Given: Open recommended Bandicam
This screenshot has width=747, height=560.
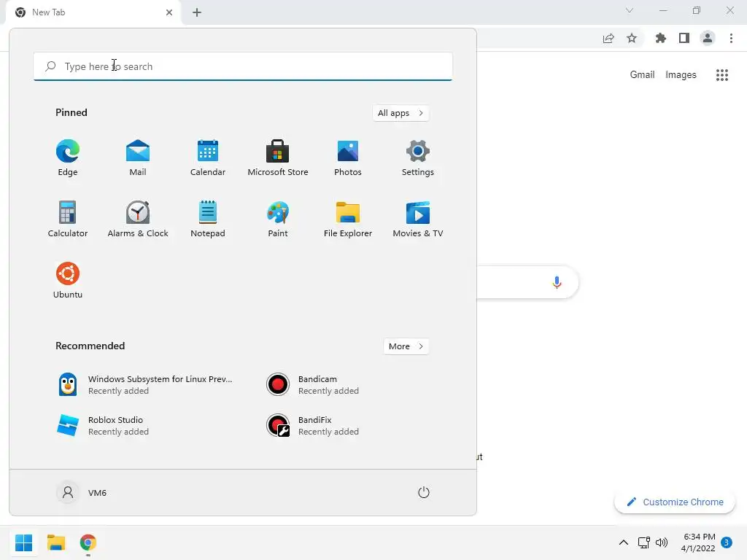Looking at the screenshot, I should [313, 384].
